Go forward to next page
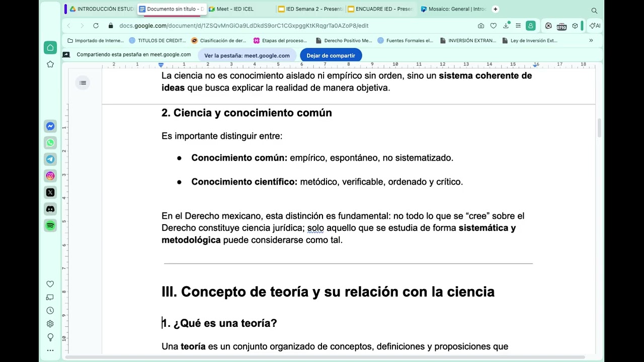 coord(82,26)
